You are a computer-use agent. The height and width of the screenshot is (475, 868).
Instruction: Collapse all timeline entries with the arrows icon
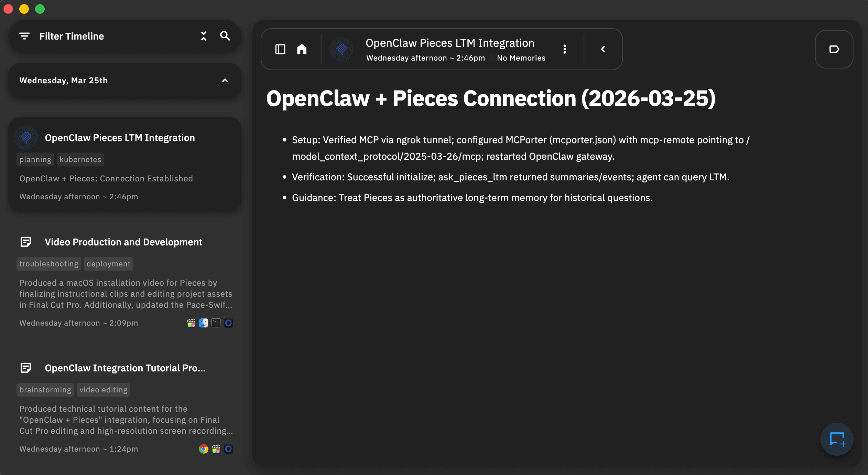[204, 36]
